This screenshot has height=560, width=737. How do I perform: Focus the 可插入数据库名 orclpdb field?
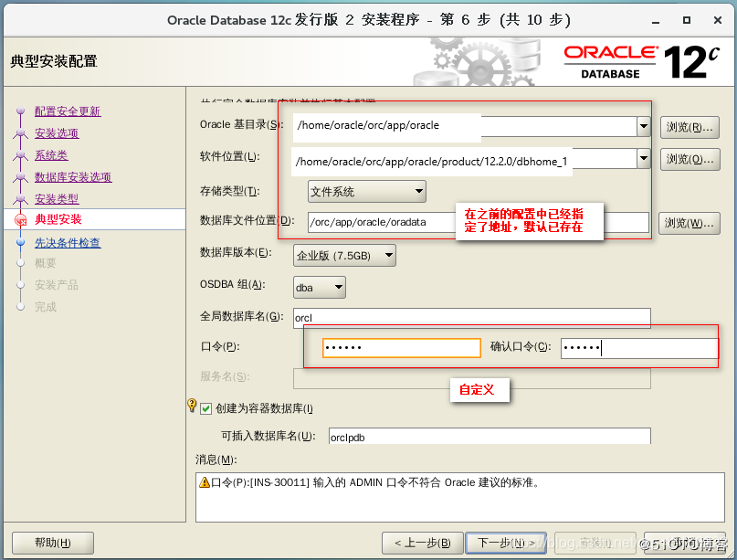tap(490, 437)
